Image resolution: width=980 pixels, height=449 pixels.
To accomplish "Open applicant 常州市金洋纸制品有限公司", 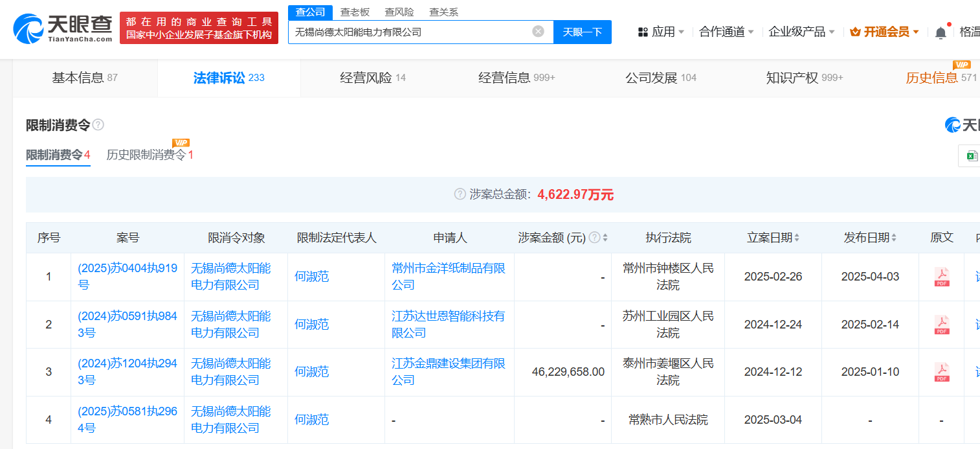I will pyautogui.click(x=449, y=277).
